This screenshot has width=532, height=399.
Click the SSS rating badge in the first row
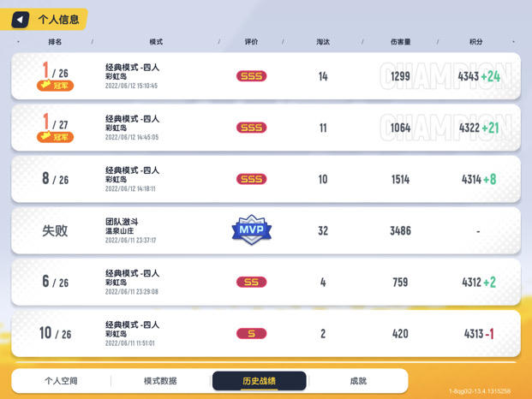coord(251,76)
